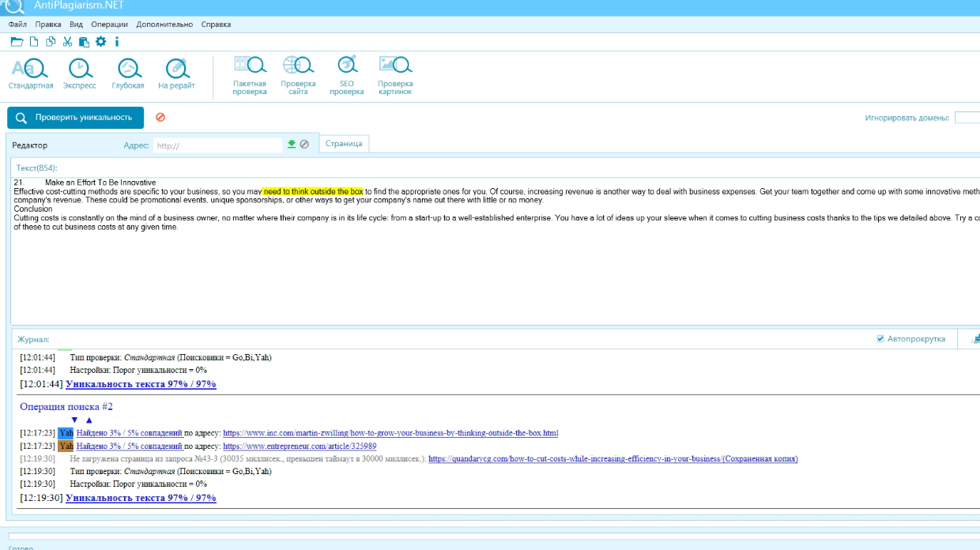Open settings via the gear icon

100,42
